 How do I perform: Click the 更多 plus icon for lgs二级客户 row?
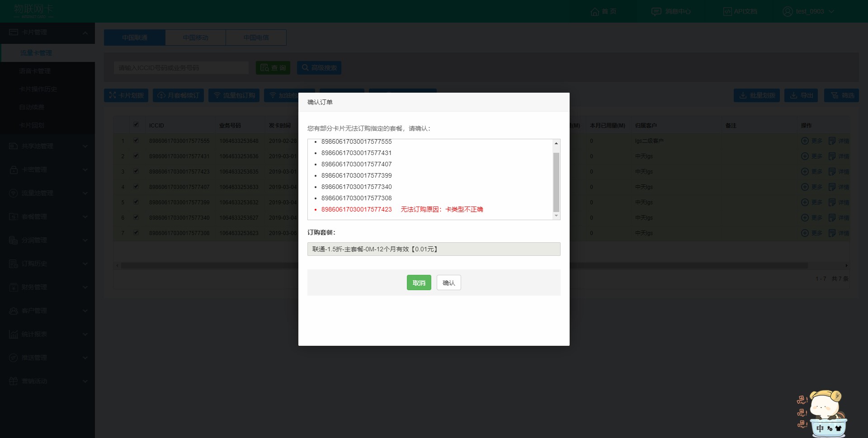pyautogui.click(x=805, y=141)
